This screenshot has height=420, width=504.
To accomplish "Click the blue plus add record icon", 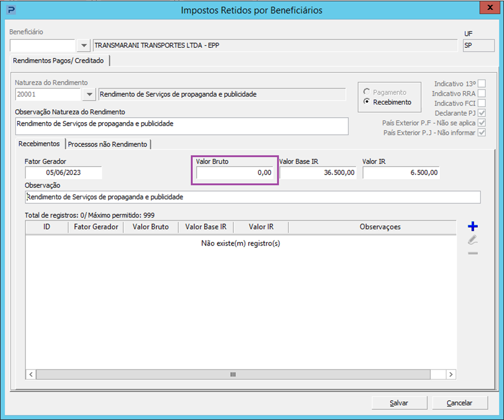I will [473, 226].
